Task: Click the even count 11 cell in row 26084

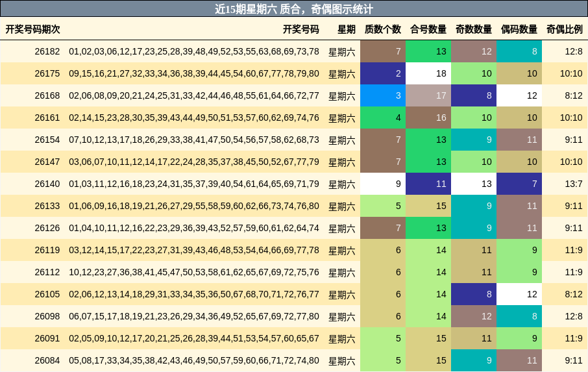Action: point(519,360)
